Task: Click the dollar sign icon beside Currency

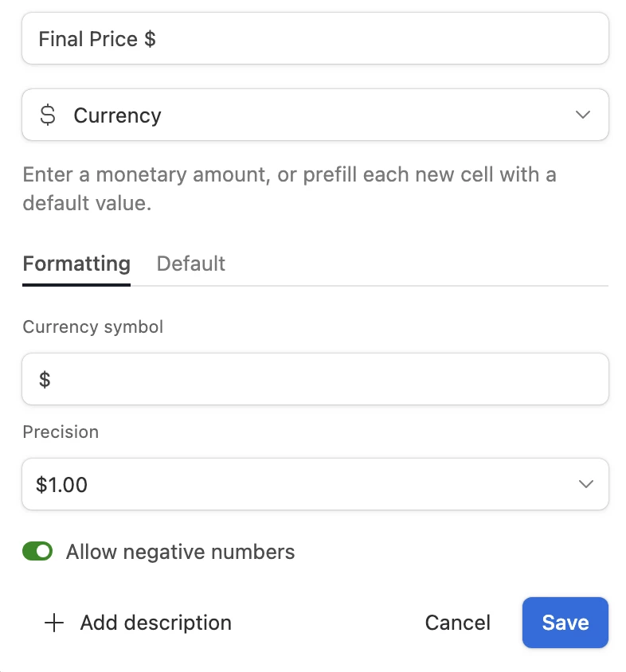Action: click(x=48, y=115)
